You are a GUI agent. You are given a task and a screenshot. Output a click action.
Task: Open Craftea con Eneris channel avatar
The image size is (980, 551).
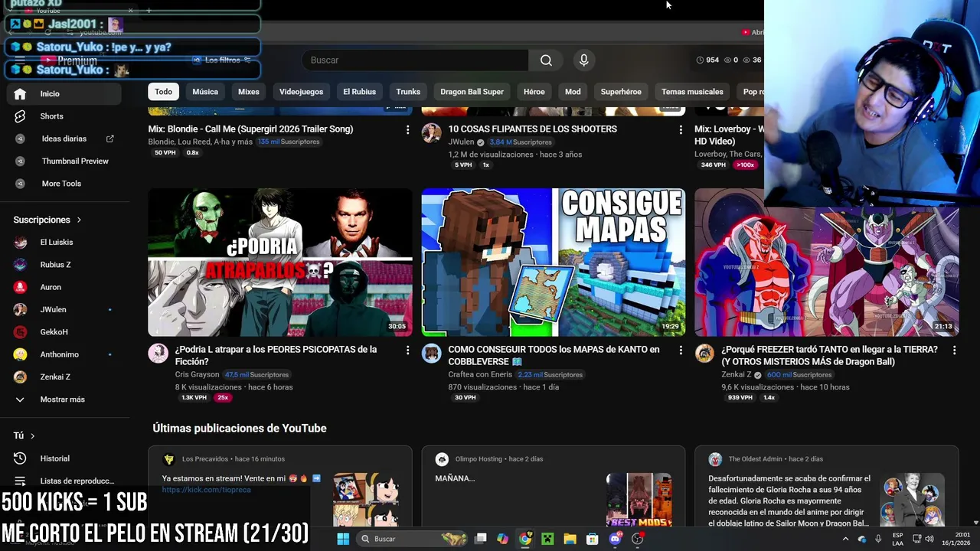coord(431,354)
